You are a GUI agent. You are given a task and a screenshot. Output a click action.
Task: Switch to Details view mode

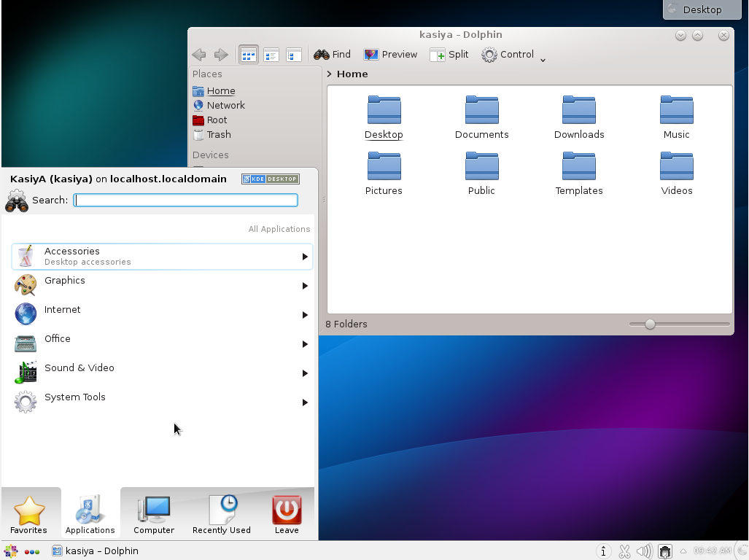295,55
